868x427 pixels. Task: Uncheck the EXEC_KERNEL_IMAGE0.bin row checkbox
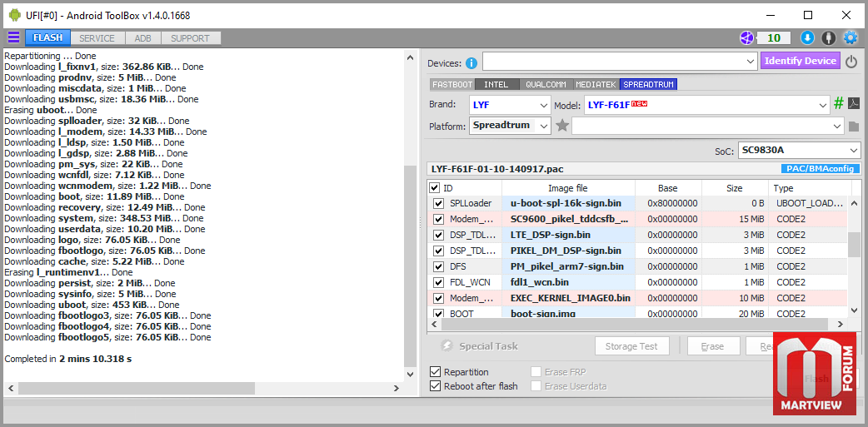pyautogui.click(x=439, y=298)
